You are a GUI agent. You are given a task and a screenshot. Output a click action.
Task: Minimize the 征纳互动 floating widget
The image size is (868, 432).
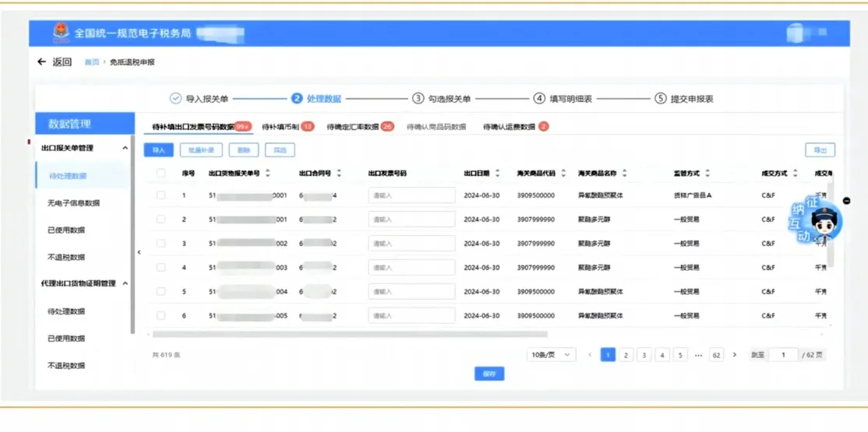846,201
